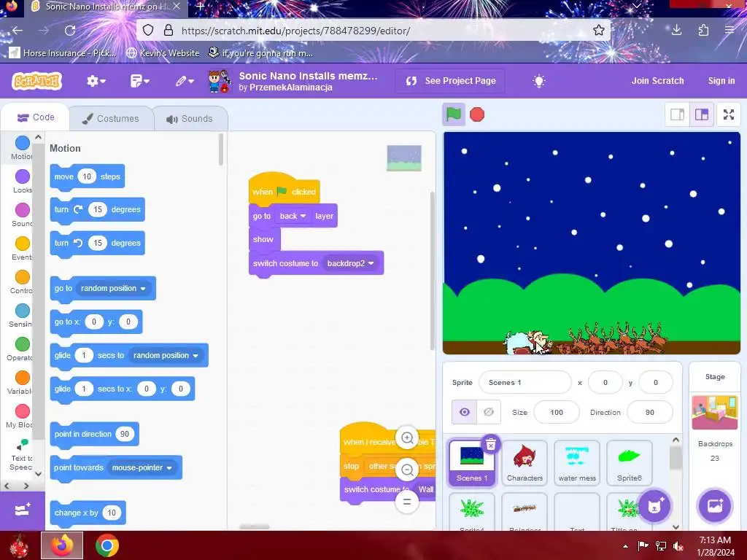Click See Project Page button
This screenshot has height=560, width=747.
point(450,81)
